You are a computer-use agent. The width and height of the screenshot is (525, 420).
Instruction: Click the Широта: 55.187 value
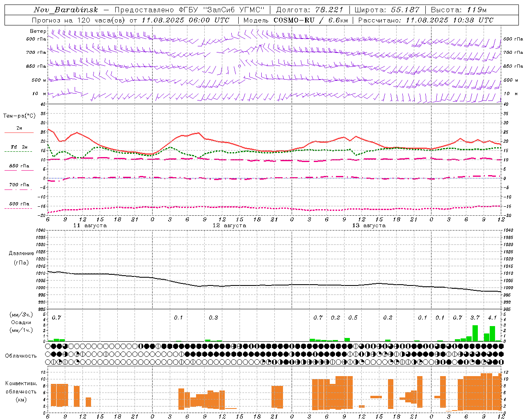(387, 10)
